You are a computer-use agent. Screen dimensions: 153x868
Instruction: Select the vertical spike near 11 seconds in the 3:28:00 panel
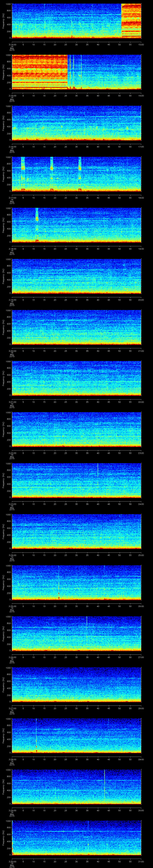(36, 736)
